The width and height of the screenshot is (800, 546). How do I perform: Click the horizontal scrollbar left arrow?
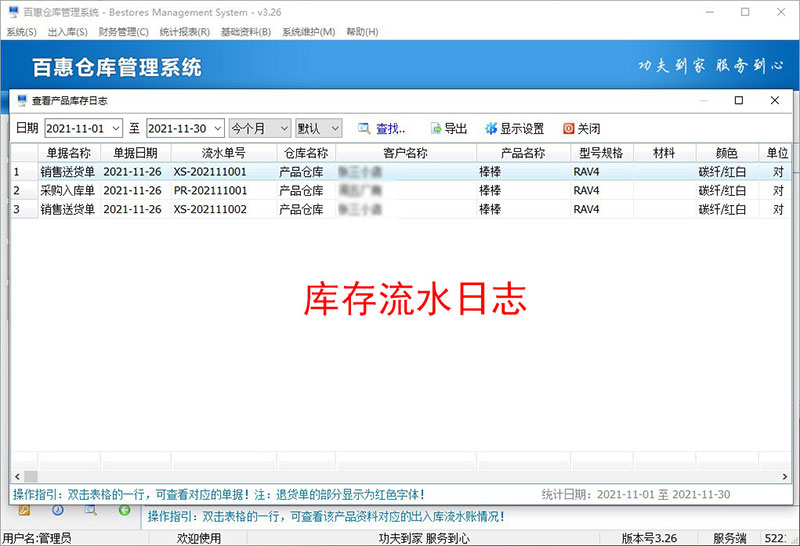[x=17, y=477]
